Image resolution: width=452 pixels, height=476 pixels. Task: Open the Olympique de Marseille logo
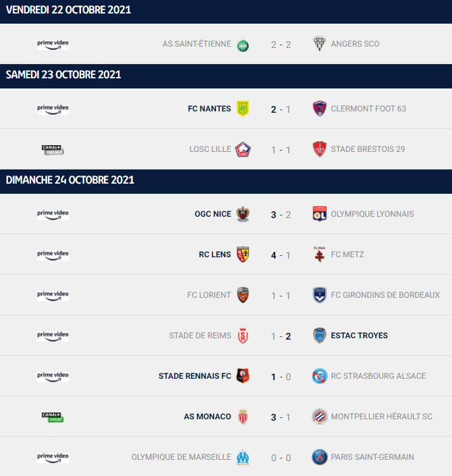click(x=243, y=457)
